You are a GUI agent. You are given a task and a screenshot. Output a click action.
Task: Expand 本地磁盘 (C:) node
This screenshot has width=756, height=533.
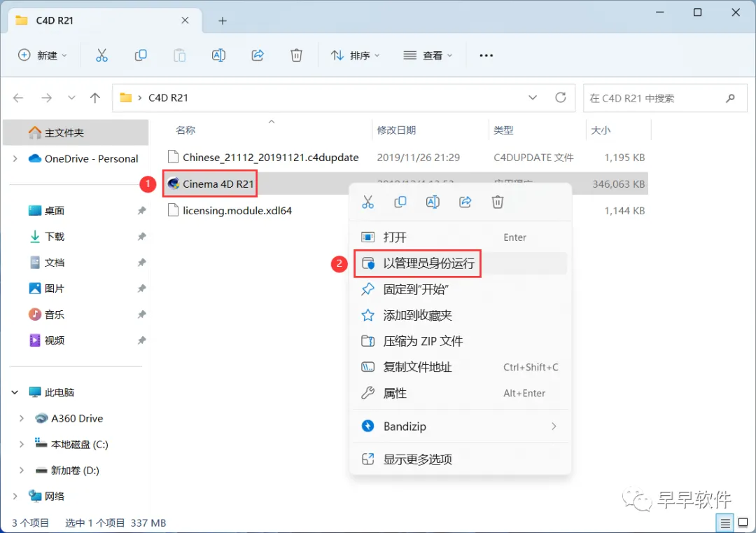click(21, 445)
